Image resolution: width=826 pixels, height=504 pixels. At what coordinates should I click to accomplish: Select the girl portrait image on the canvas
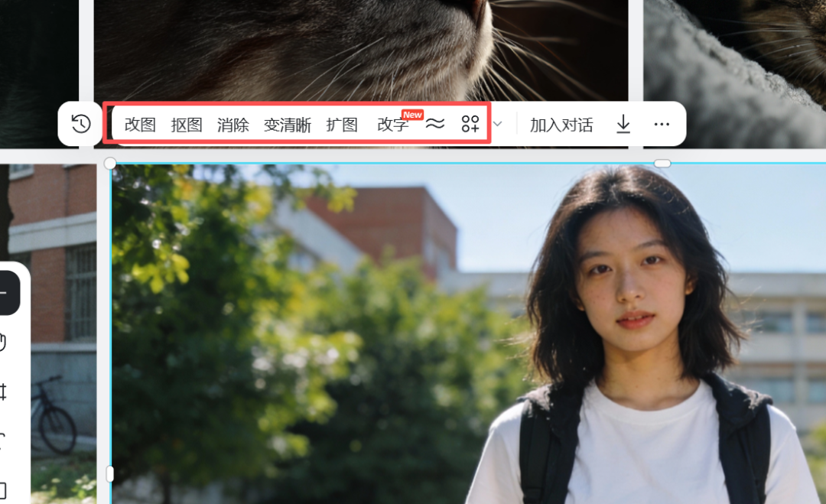tap(459, 329)
